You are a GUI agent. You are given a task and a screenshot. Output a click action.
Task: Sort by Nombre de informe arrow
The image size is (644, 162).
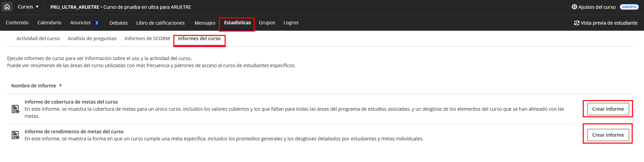click(x=60, y=86)
